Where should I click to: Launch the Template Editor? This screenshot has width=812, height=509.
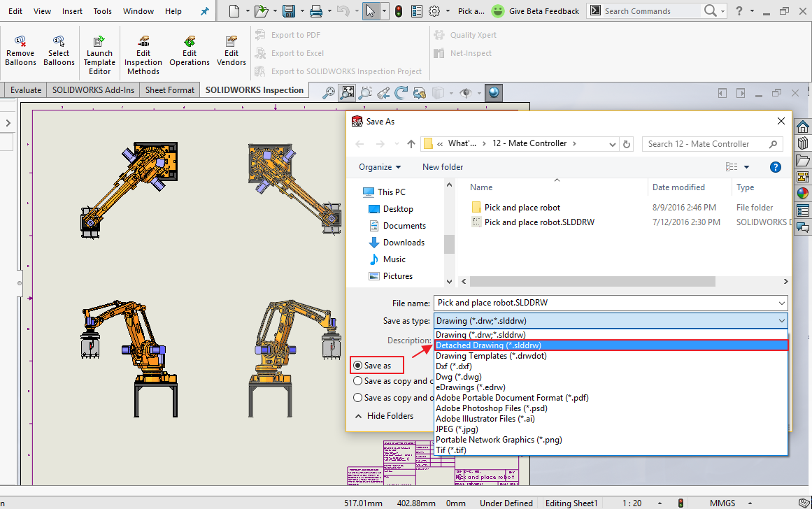[x=99, y=55]
